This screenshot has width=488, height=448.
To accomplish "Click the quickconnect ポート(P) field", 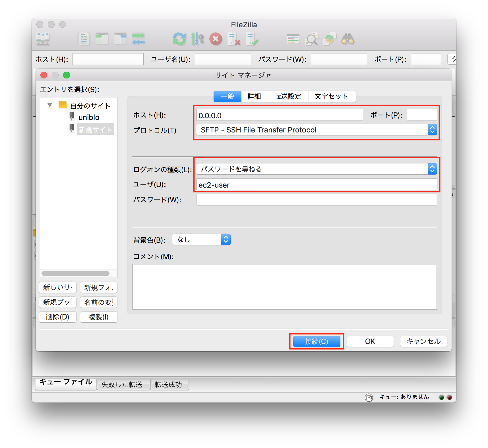I will pos(426,59).
